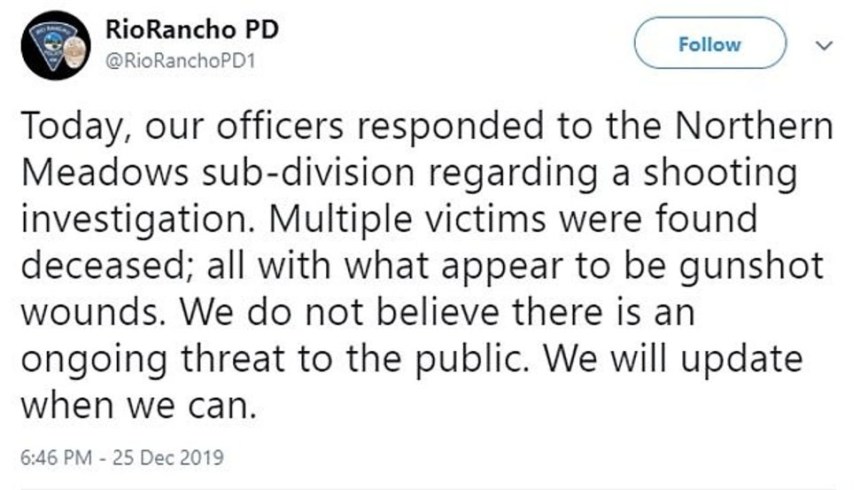Click the closing words "when we can."

(139, 405)
